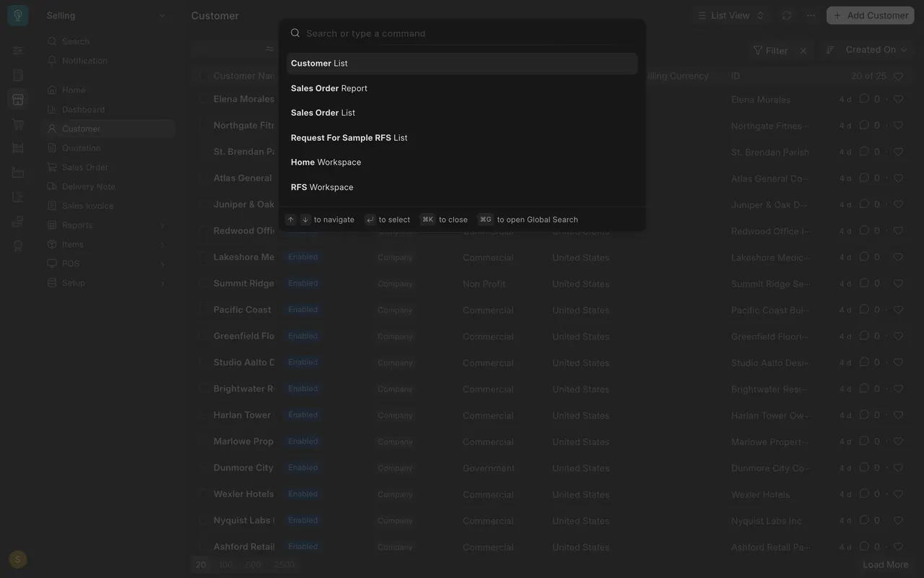This screenshot has width=924, height=578.
Task: Click Load More at the bottom
Action: click(x=885, y=565)
